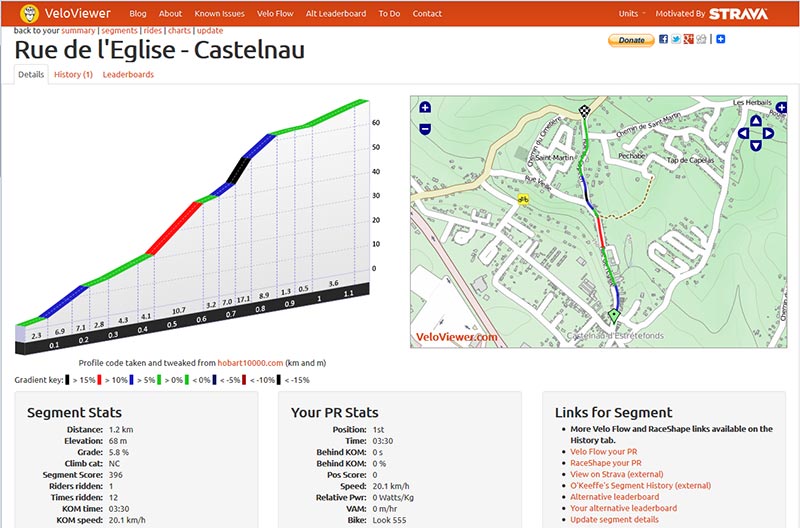Open Your alternative leaderboard link
Image resolution: width=800 pixels, height=528 pixels.
tap(623, 508)
